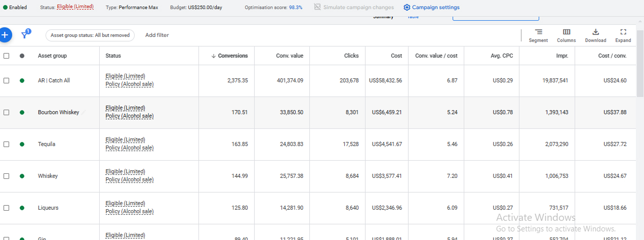
Task: Select the AR | Catch All row checkbox
Action: click(x=7, y=80)
